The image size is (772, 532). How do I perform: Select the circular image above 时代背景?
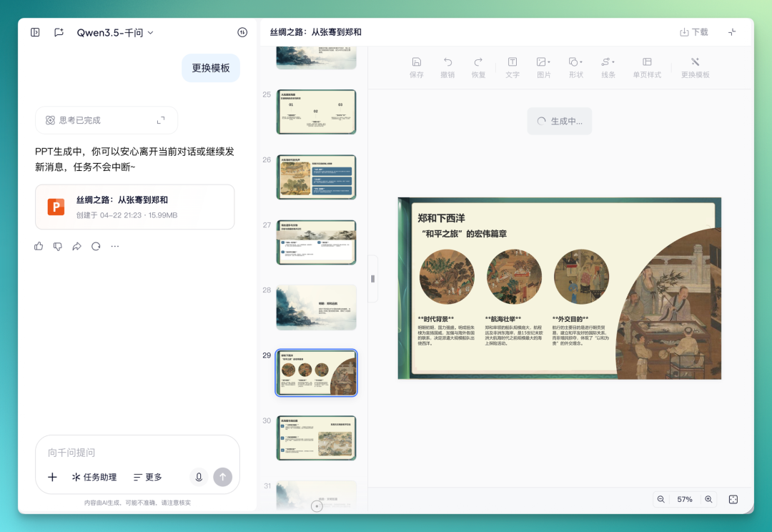pyautogui.click(x=447, y=277)
